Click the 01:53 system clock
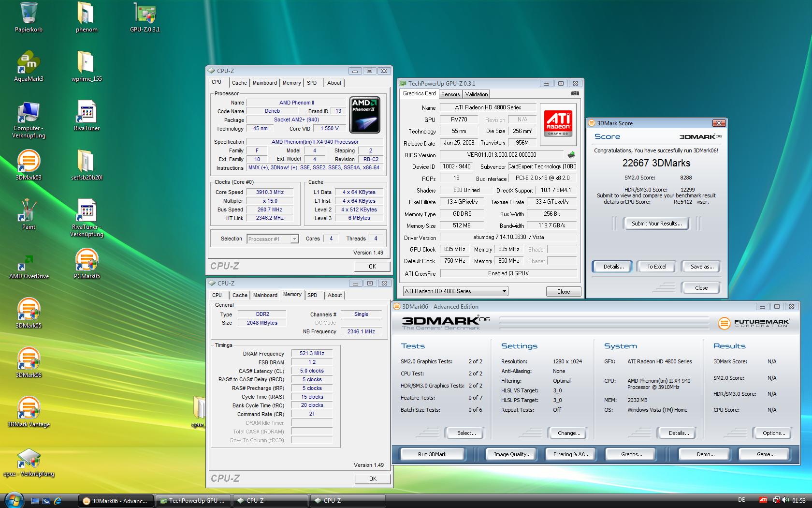The width and height of the screenshot is (812, 508). pyautogui.click(x=798, y=500)
